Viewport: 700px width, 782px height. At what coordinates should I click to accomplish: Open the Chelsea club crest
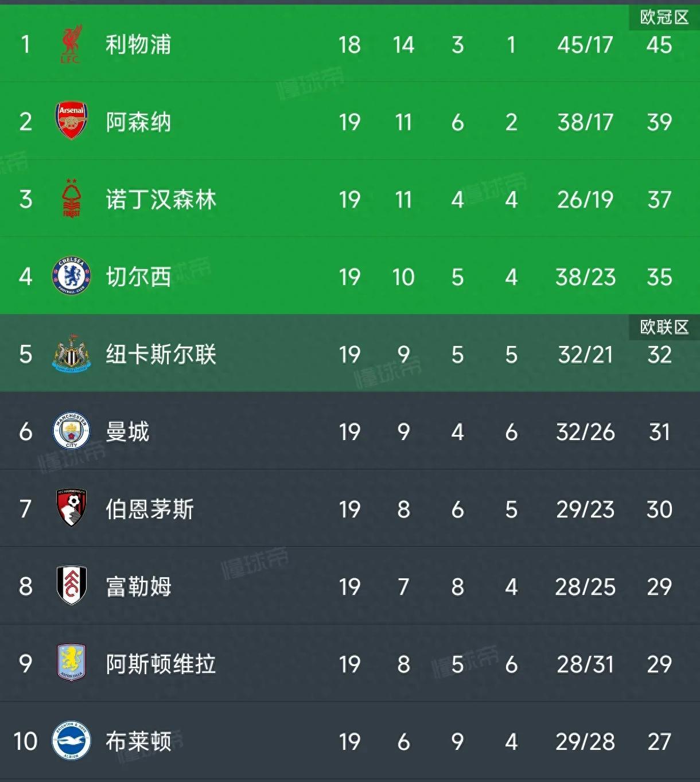tap(71, 276)
